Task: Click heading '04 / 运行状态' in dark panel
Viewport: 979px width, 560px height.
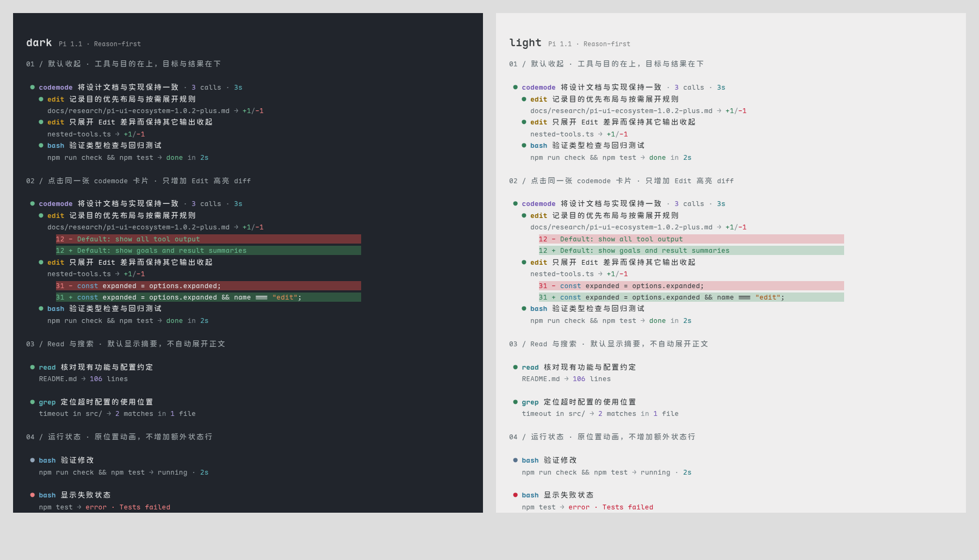Action: point(119,437)
